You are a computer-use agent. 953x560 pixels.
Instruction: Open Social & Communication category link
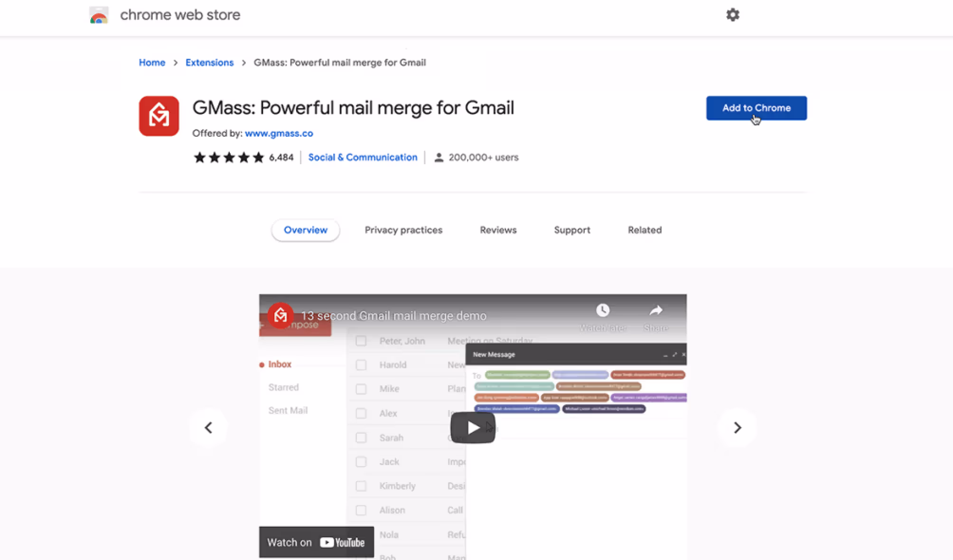363,158
